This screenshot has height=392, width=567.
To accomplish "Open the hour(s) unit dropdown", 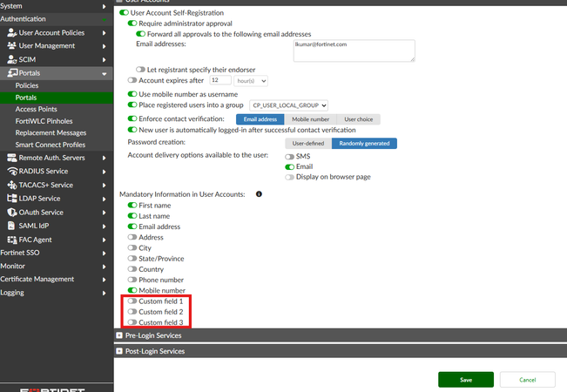I will (251, 81).
